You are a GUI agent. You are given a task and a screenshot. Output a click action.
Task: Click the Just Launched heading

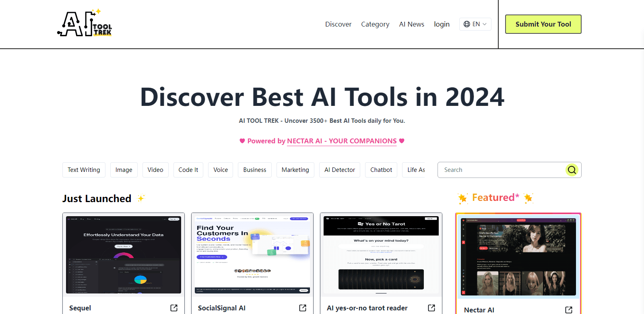click(x=97, y=198)
